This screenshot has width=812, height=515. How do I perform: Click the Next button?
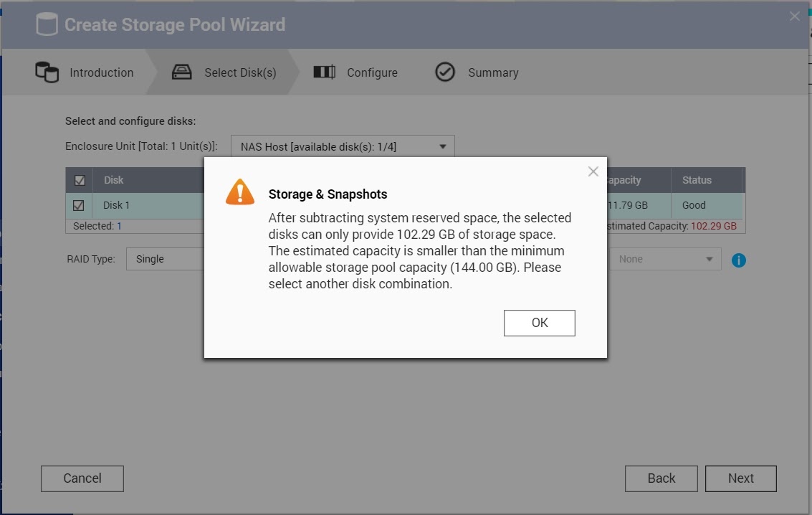(x=740, y=478)
